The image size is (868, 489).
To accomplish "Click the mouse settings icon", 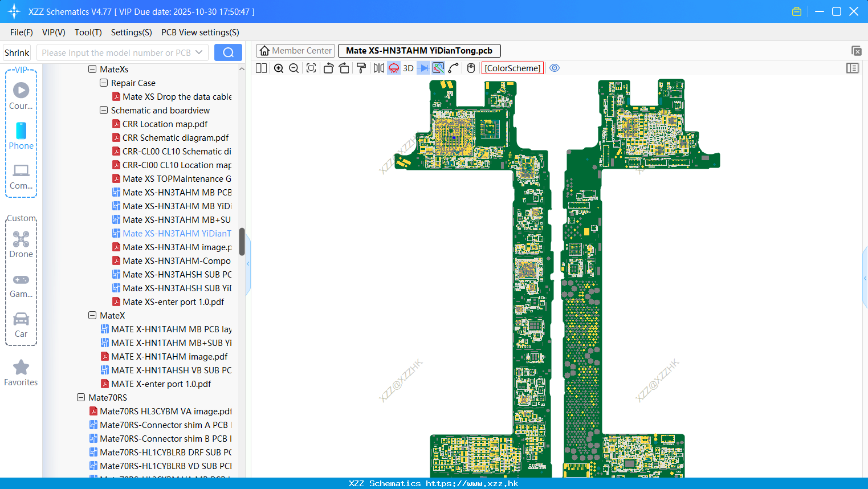I will pyautogui.click(x=471, y=68).
